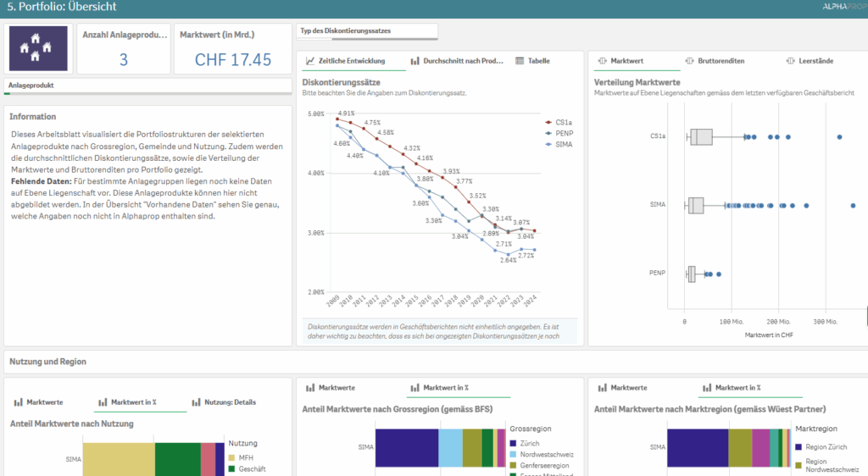The width and height of the screenshot is (868, 476).
Task: Open the Typ des Diskontierungssatzes filter
Action: coord(366,31)
